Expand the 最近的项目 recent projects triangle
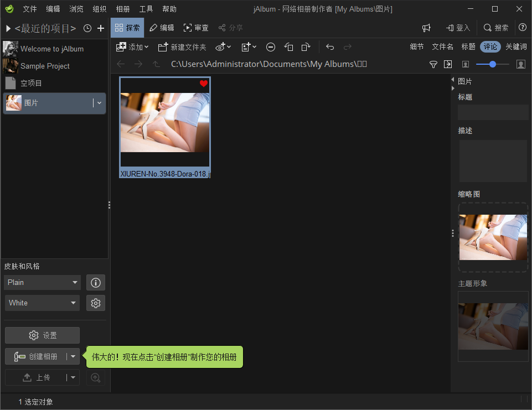 [8, 28]
